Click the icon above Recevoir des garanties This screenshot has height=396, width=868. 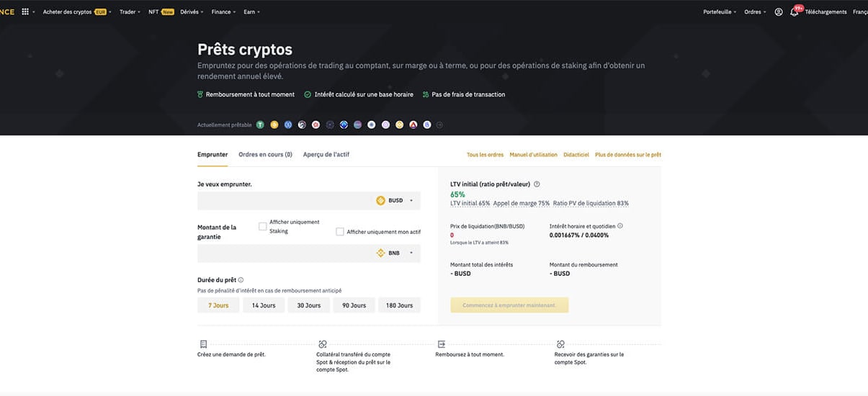tap(560, 344)
